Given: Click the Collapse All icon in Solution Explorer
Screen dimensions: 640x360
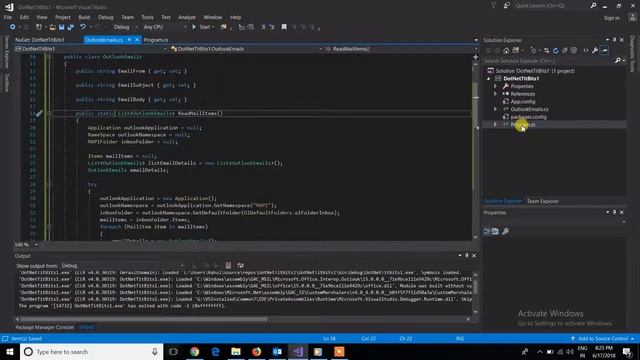Looking at the screenshot, I should pyautogui.click(x=564, y=51).
